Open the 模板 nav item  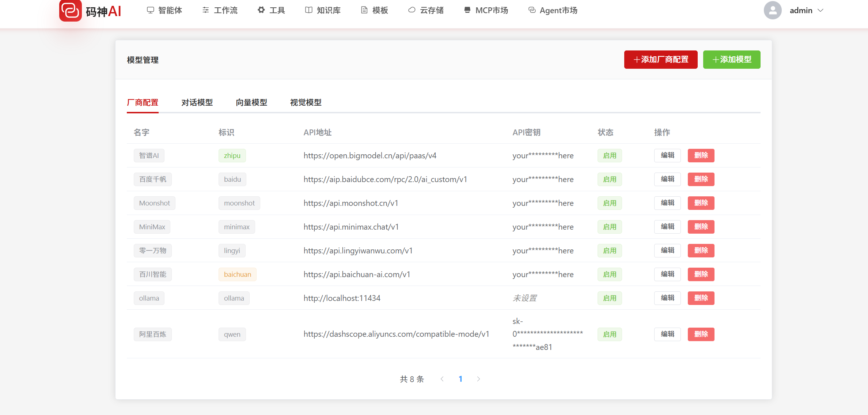pyautogui.click(x=374, y=10)
